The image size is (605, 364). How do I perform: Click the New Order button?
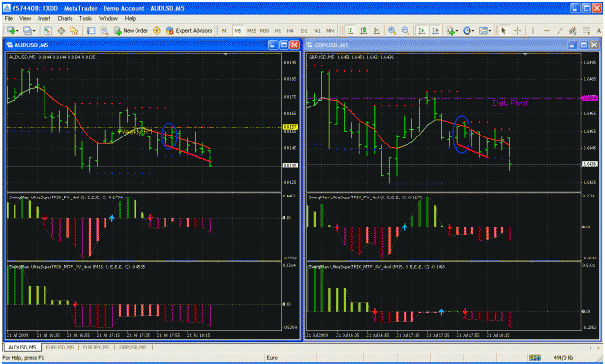click(x=132, y=30)
